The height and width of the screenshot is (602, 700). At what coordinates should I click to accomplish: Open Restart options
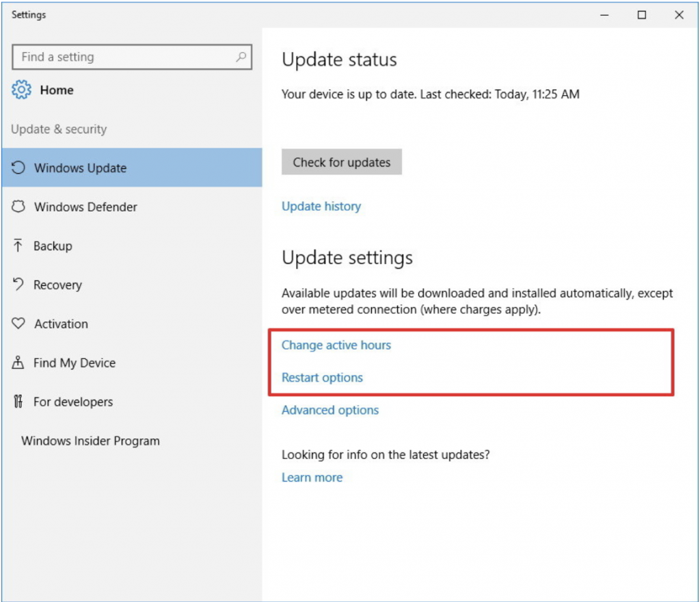321,377
